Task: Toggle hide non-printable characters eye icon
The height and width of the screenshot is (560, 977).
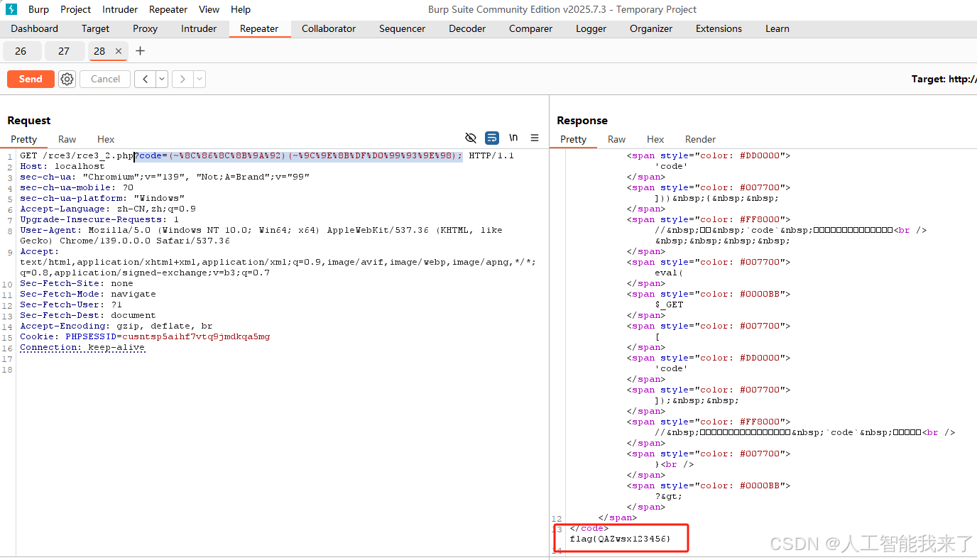Action: [470, 138]
